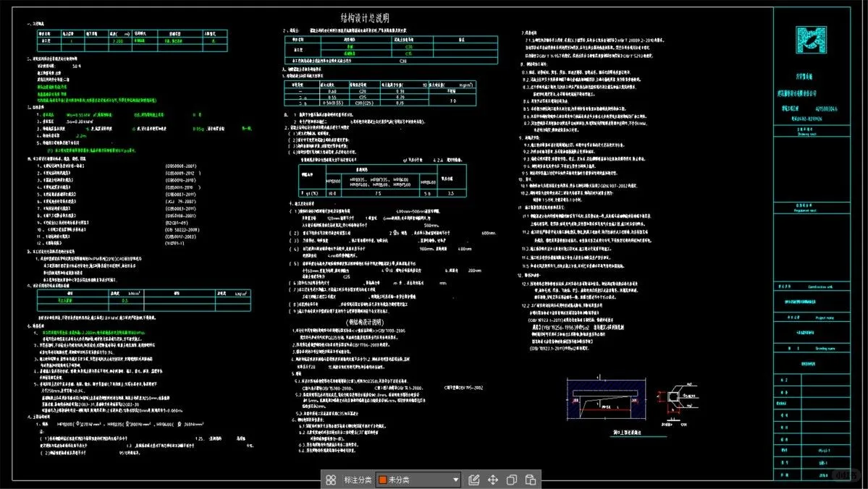Viewport: 868px width, 489px height.
Task: Click the HPB300 cell in rebar table
Action: (x=333, y=181)
